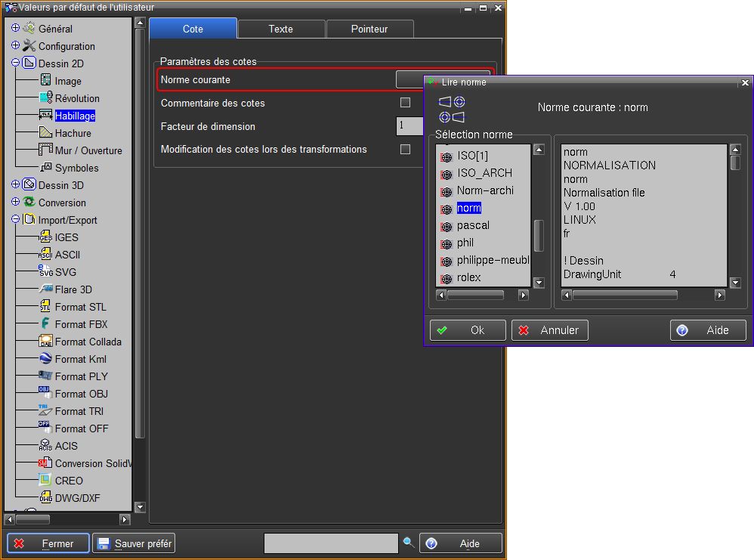Select the Format Kml globe icon

45,359
